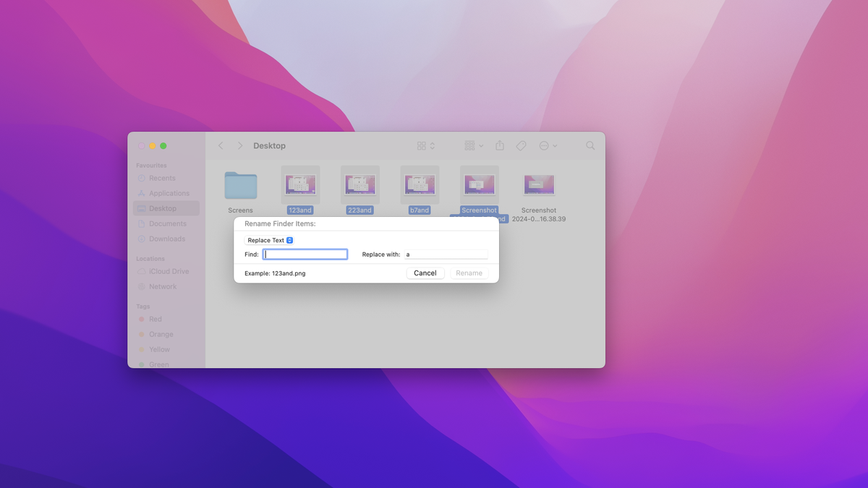This screenshot has height=488, width=868.
Task: Click into the Find text field
Action: (305, 254)
